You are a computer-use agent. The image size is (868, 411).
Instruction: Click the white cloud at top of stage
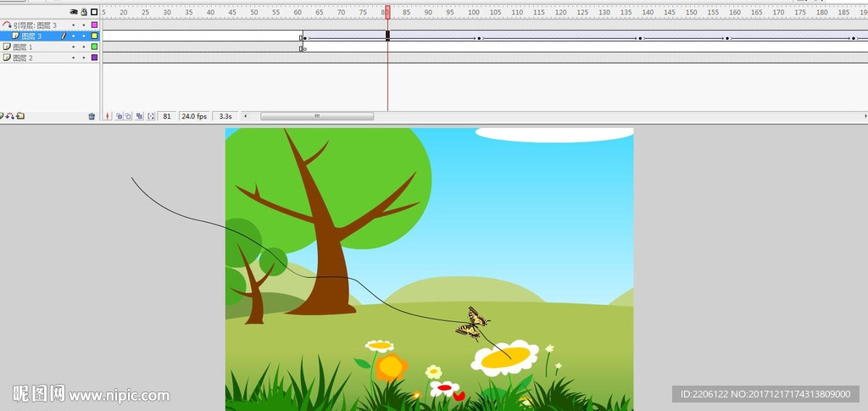554,135
